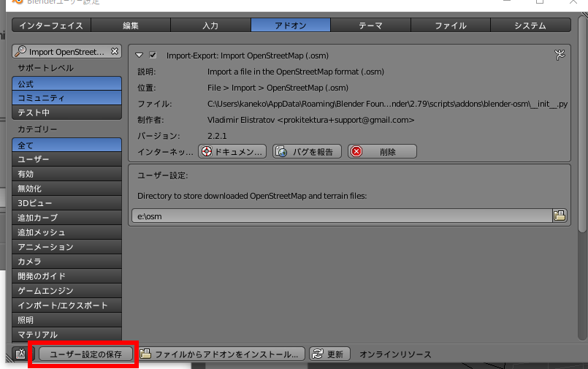Screen dimensions: 588x369
Task: Click the magnifier search icon
Action: point(20,51)
